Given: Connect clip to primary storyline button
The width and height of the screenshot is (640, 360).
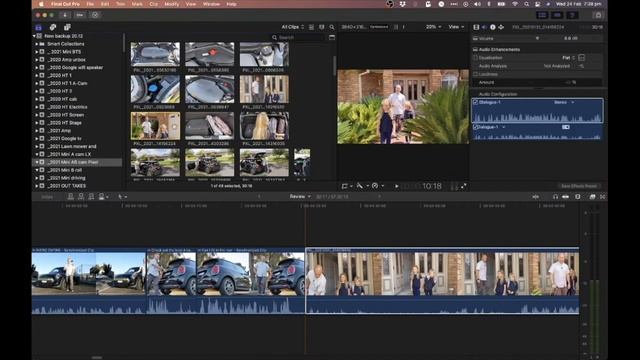Looking at the screenshot, I should pyautogui.click(x=71, y=197).
